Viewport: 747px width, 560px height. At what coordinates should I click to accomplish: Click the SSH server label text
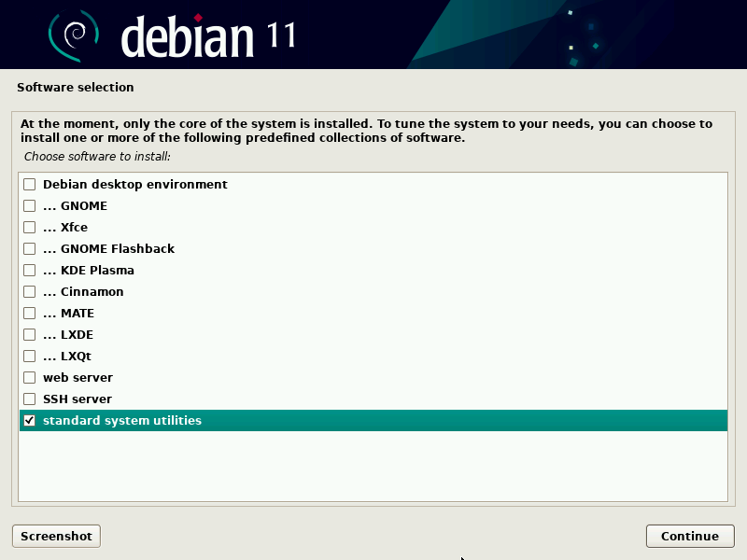(x=78, y=399)
